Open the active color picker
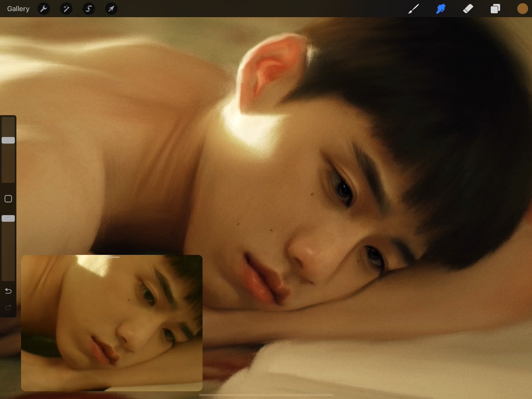 522,8
